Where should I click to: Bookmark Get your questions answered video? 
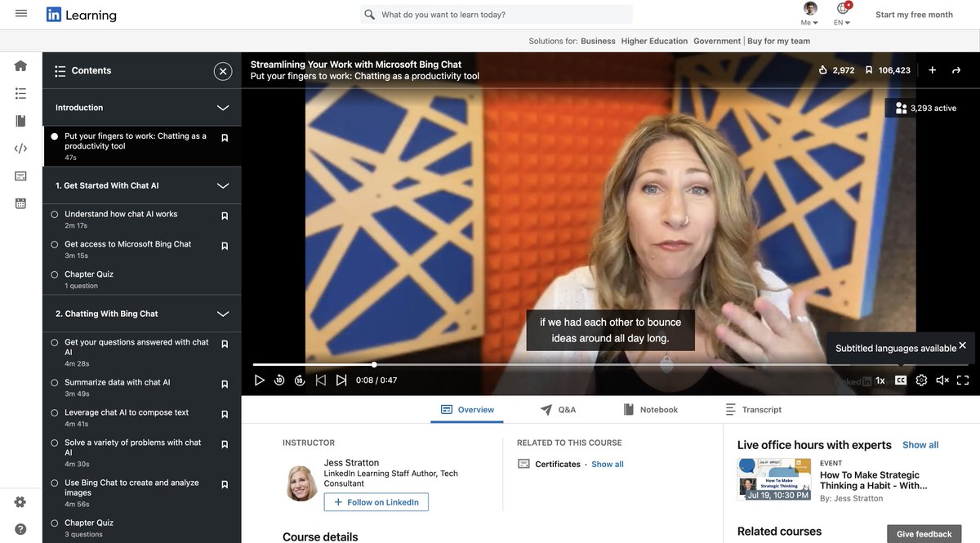[225, 344]
